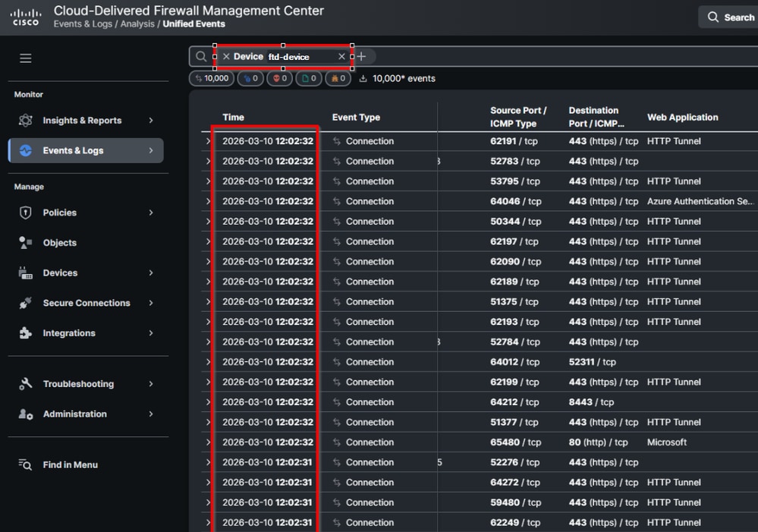
Task: Add a new filter with the plus icon
Action: tap(362, 56)
